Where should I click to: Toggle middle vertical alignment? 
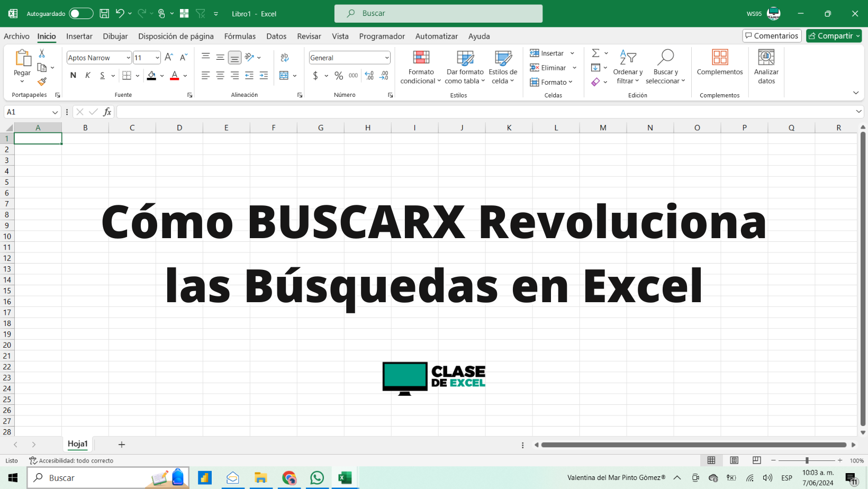[220, 57]
